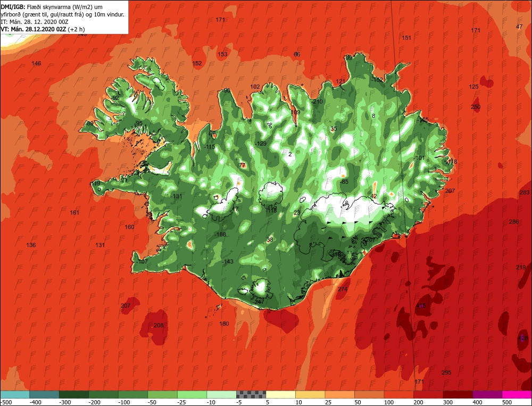Click the magenta swatch in the legend bar

(x=517, y=394)
